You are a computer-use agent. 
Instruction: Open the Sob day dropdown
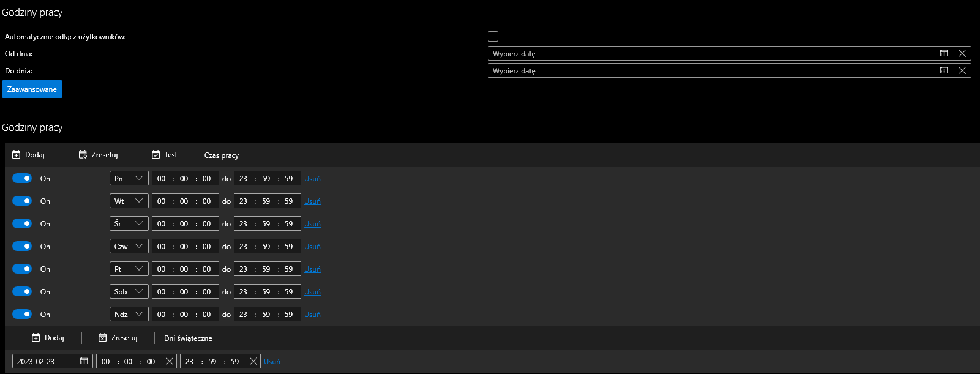129,291
